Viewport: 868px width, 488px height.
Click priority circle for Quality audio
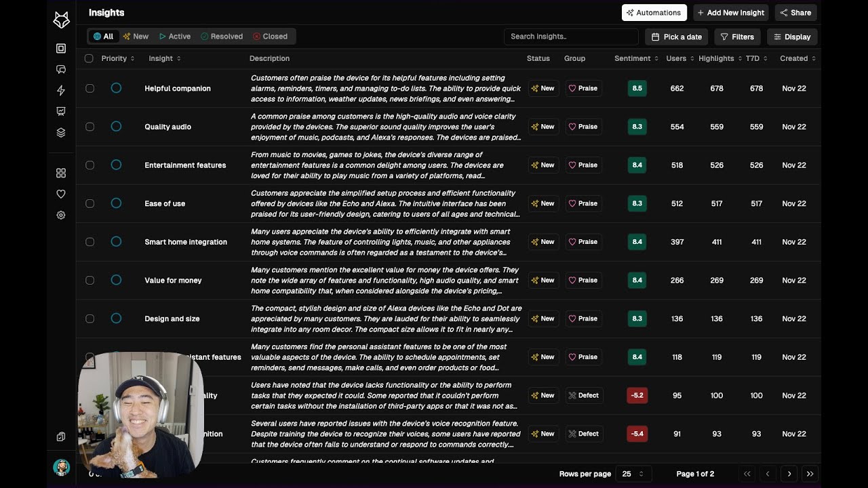pyautogui.click(x=116, y=127)
